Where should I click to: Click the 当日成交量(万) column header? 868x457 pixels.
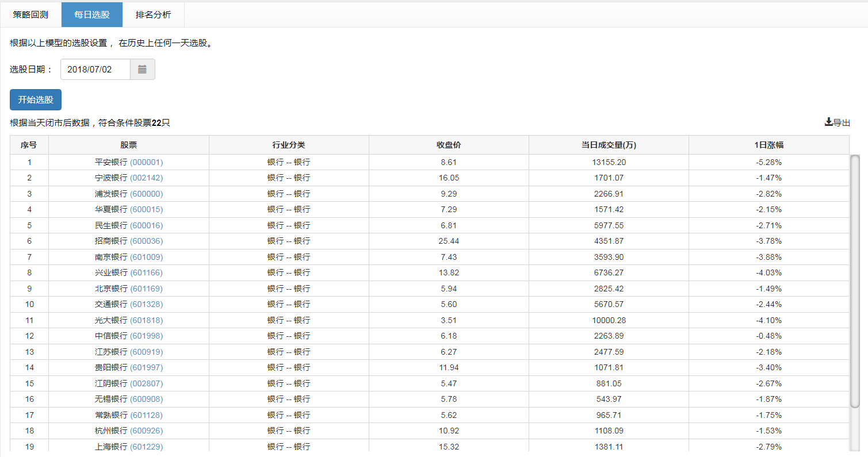[x=609, y=145]
